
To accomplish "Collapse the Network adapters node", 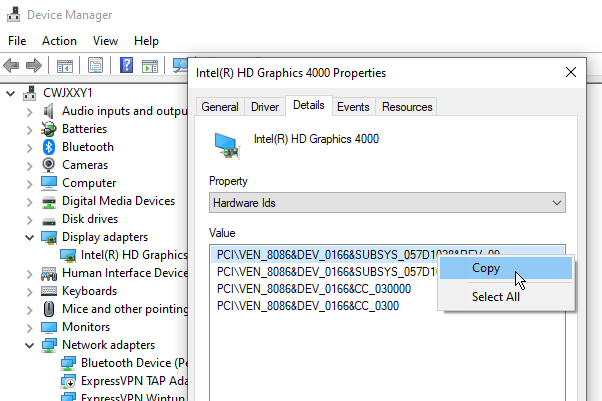I will pyautogui.click(x=28, y=345).
